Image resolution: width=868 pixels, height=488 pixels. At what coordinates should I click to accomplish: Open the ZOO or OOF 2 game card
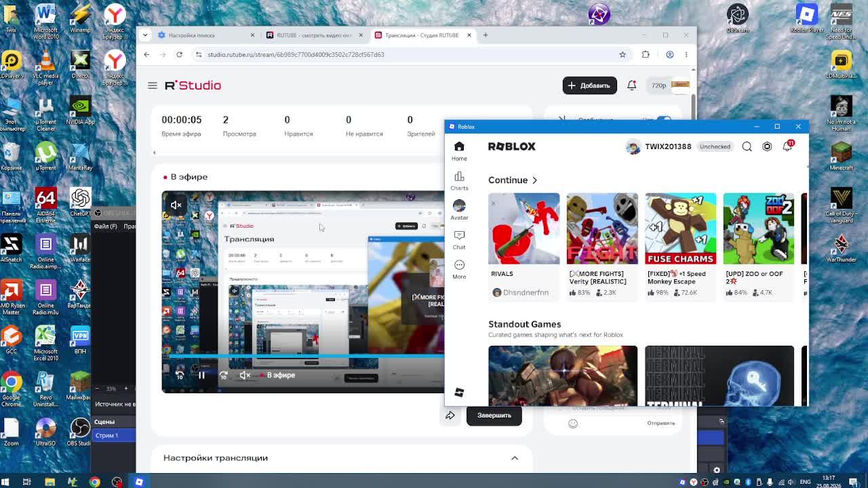[758, 245]
